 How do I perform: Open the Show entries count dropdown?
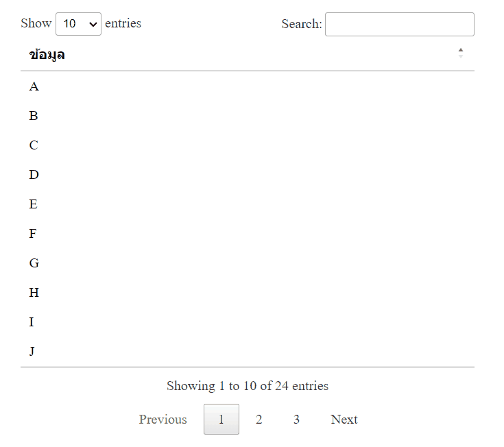pyautogui.click(x=78, y=24)
